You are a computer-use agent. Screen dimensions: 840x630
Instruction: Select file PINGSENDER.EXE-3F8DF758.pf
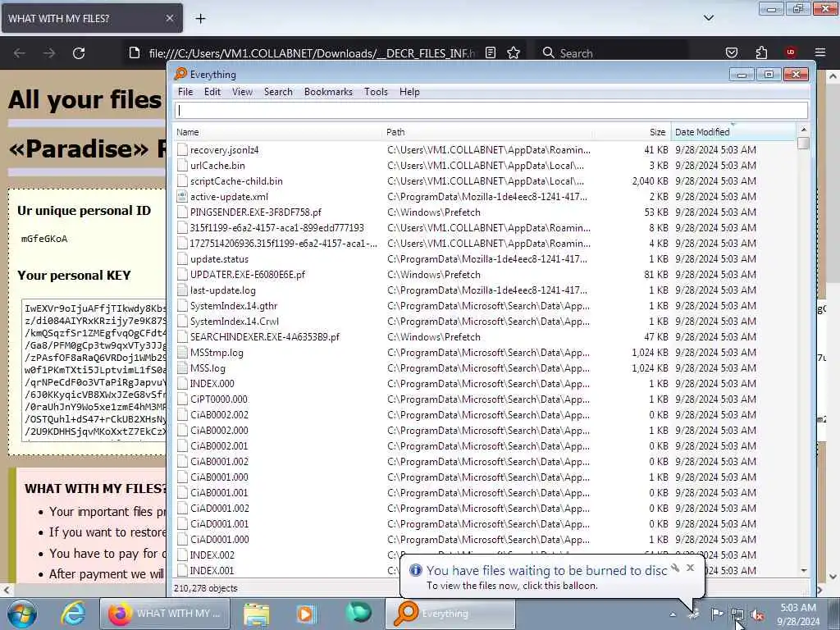click(256, 212)
